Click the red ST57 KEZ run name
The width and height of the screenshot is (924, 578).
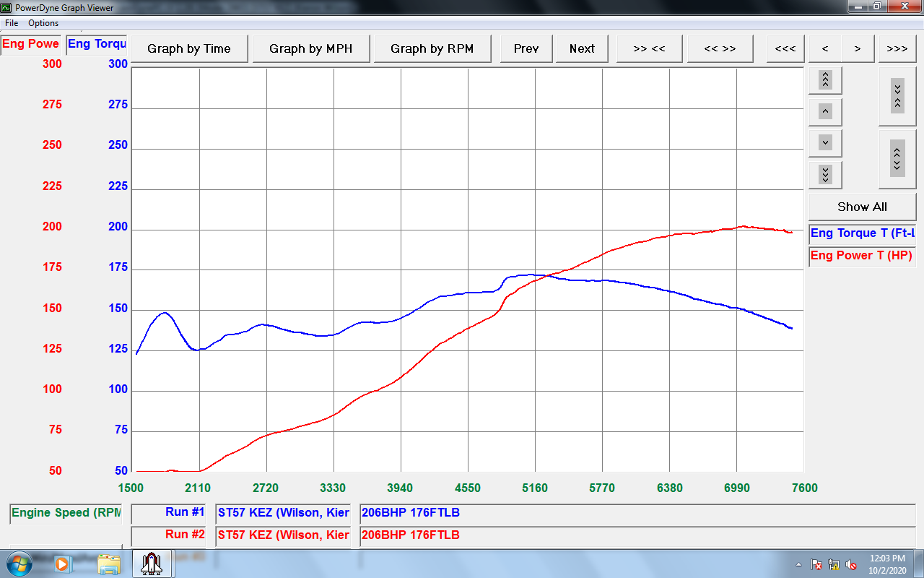pos(284,535)
